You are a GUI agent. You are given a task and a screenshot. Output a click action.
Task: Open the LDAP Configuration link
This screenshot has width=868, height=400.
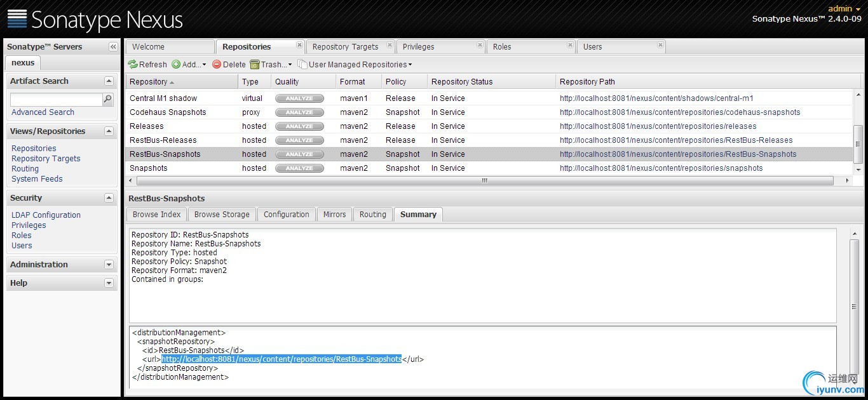pyautogui.click(x=46, y=215)
